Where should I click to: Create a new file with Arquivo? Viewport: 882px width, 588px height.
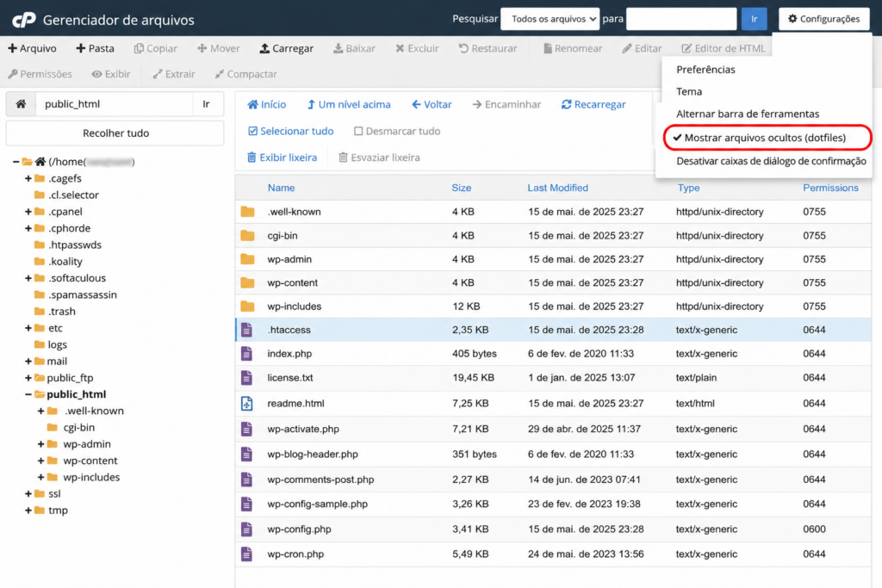point(32,48)
